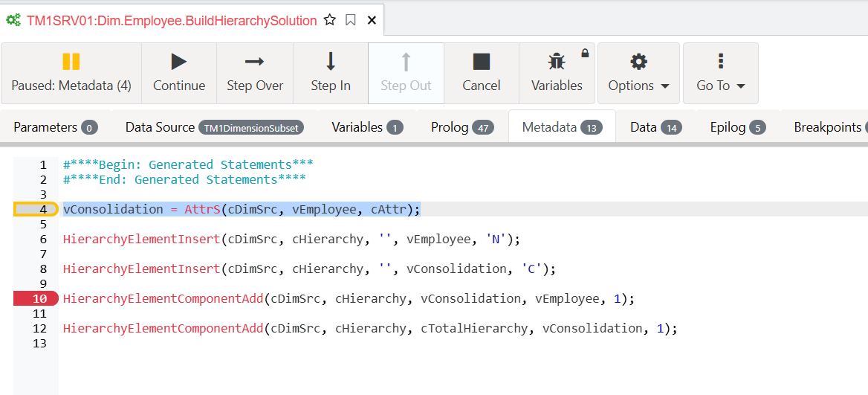Click the TM1DimensionSubset badge
This screenshot has width=868, height=395.
(x=251, y=128)
